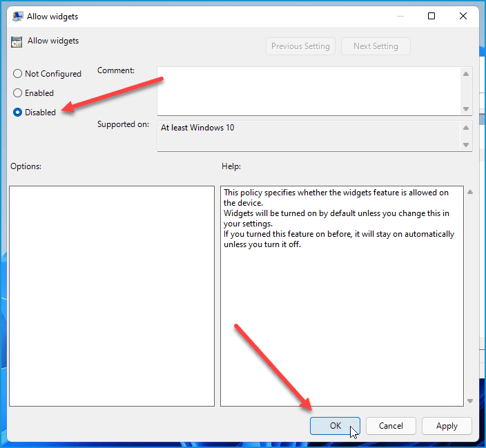Click inside the Comment text box

click(309, 91)
